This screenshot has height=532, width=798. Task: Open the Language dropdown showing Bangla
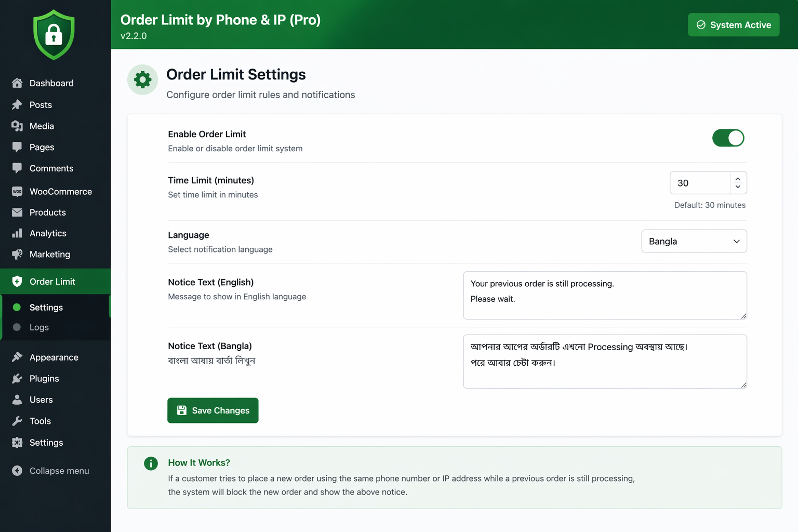click(694, 241)
